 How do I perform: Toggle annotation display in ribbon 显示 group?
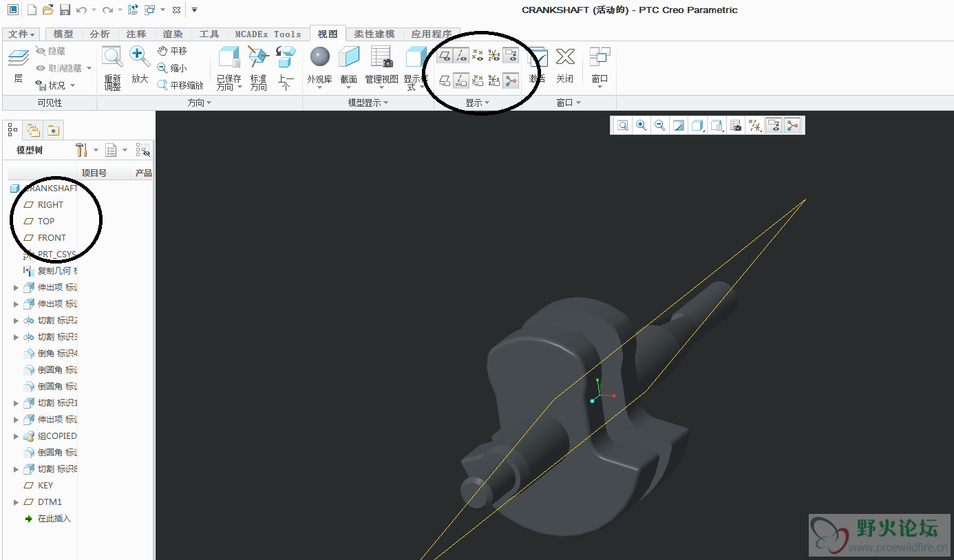tap(510, 55)
